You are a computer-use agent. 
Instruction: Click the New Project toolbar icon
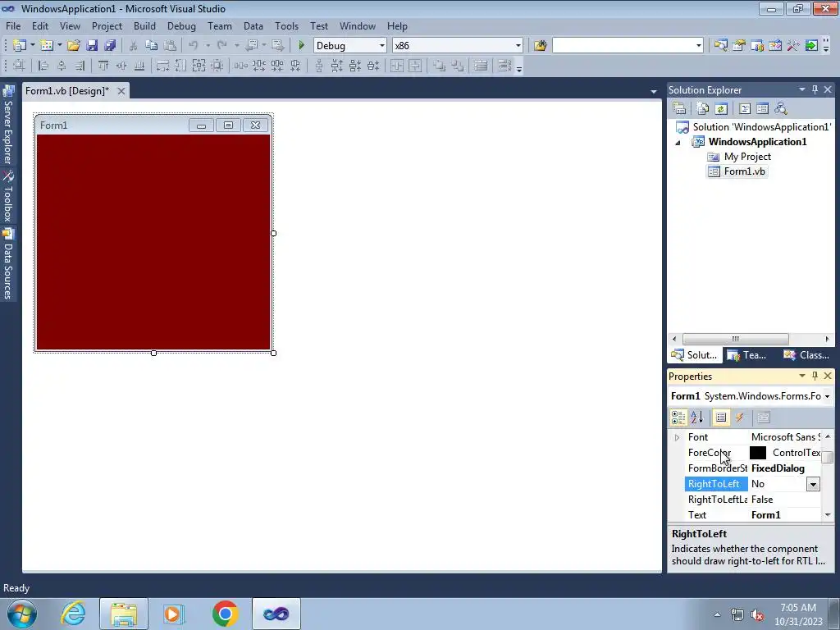20,46
